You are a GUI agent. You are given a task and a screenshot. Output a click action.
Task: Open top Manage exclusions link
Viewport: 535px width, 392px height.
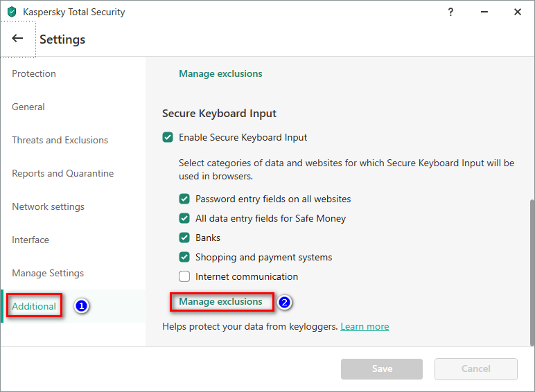tap(220, 73)
